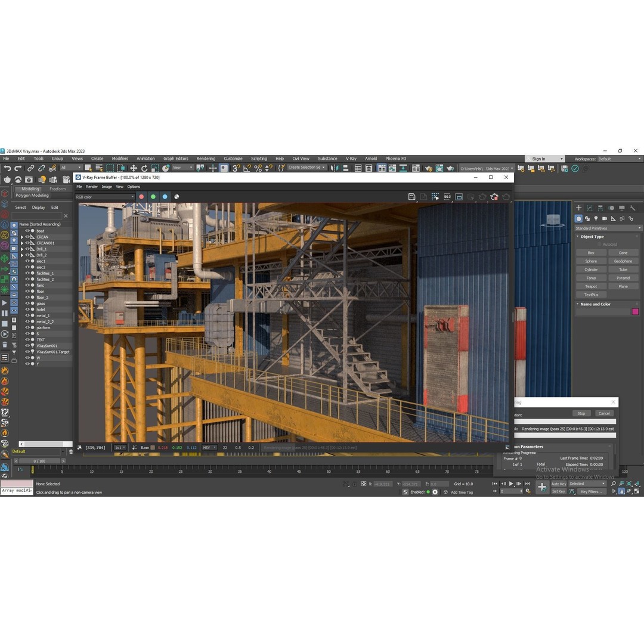The height and width of the screenshot is (644, 644).
Task: Click the Teapot primitive button
Action: point(591,286)
